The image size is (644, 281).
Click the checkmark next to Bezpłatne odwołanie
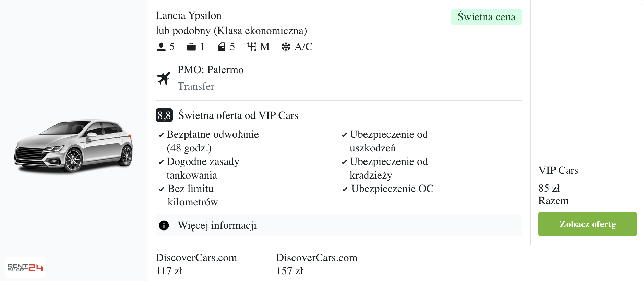(x=161, y=135)
